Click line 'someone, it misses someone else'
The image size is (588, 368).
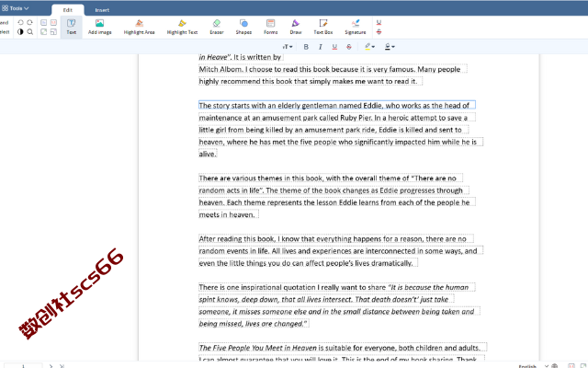pyautogui.click(x=339, y=312)
